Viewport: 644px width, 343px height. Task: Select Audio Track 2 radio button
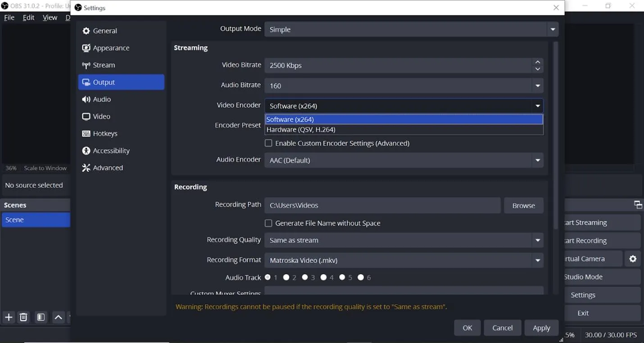coord(286,277)
